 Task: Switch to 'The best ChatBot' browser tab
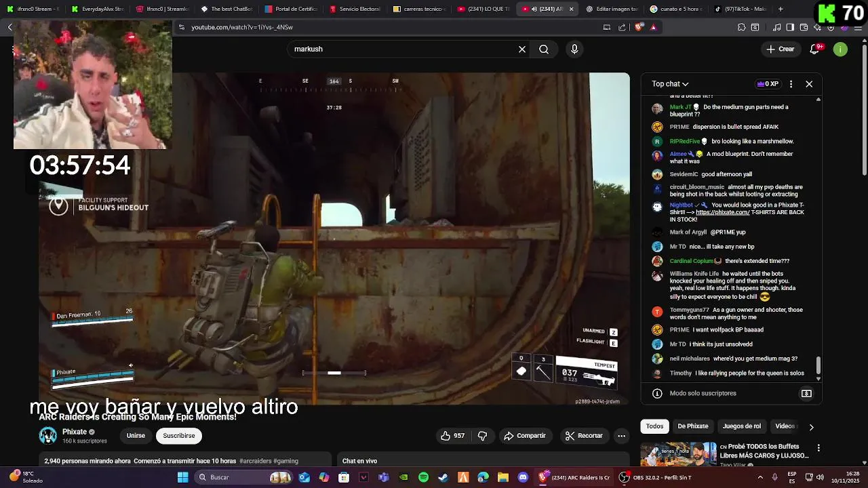click(226, 9)
